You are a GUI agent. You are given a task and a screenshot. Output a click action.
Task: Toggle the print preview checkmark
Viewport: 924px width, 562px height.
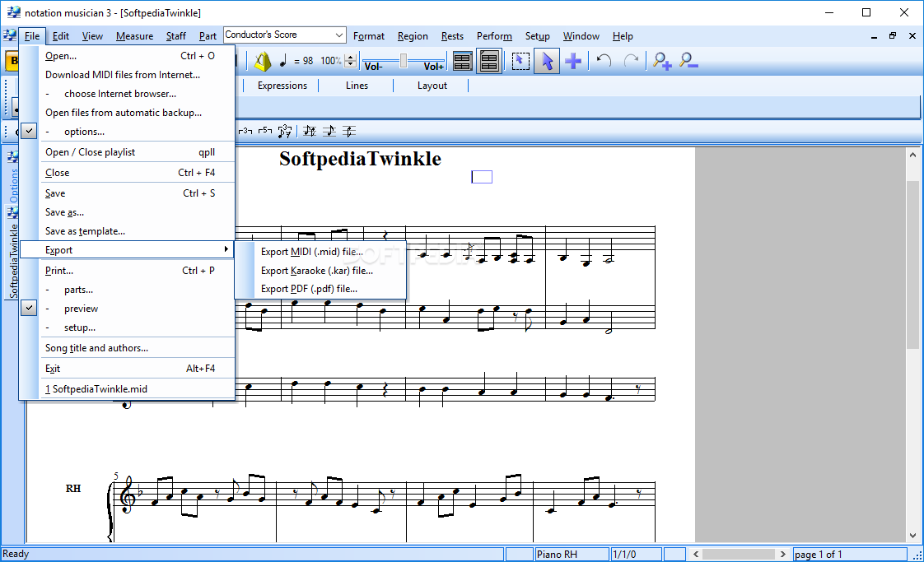point(29,308)
